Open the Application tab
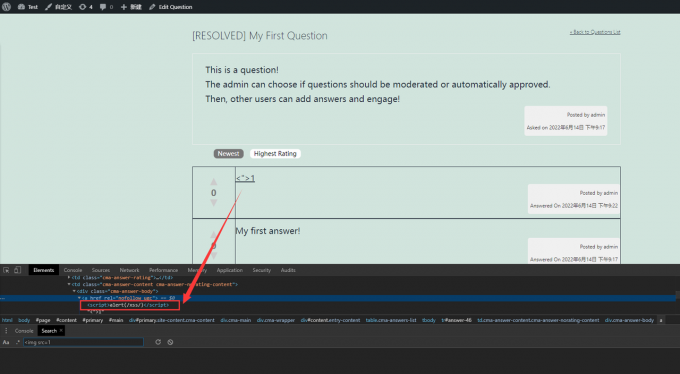This screenshot has width=680, height=374. tap(229, 270)
